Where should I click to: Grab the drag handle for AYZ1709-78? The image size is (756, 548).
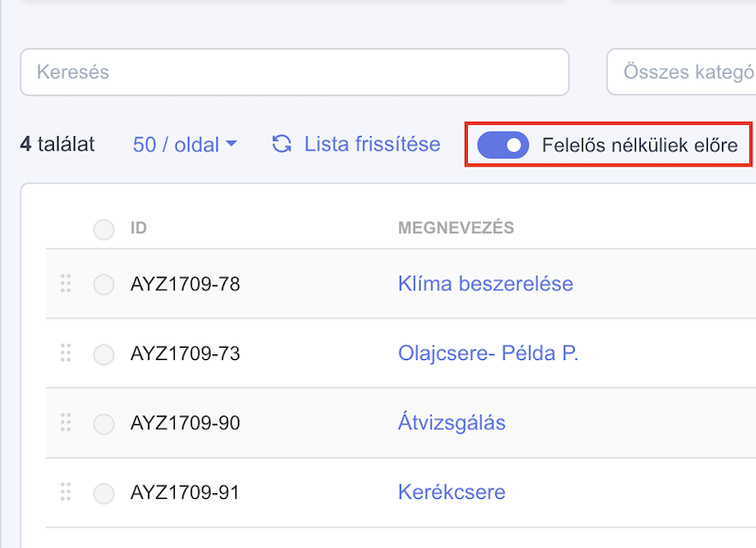[65, 283]
